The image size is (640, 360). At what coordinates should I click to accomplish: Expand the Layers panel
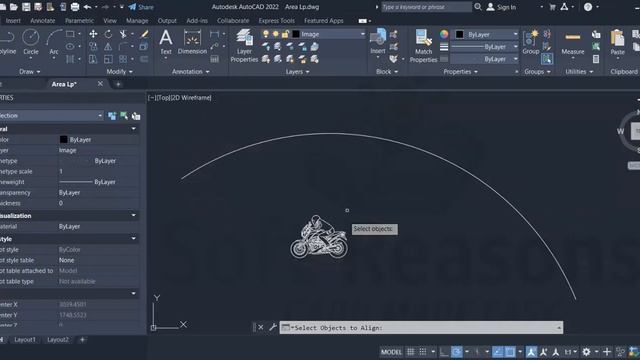point(298,71)
